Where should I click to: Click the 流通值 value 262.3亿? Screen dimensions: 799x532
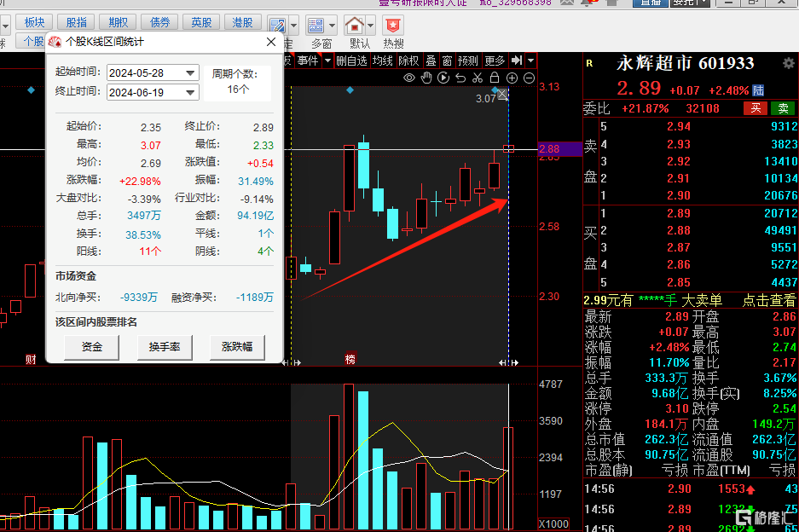pos(773,439)
